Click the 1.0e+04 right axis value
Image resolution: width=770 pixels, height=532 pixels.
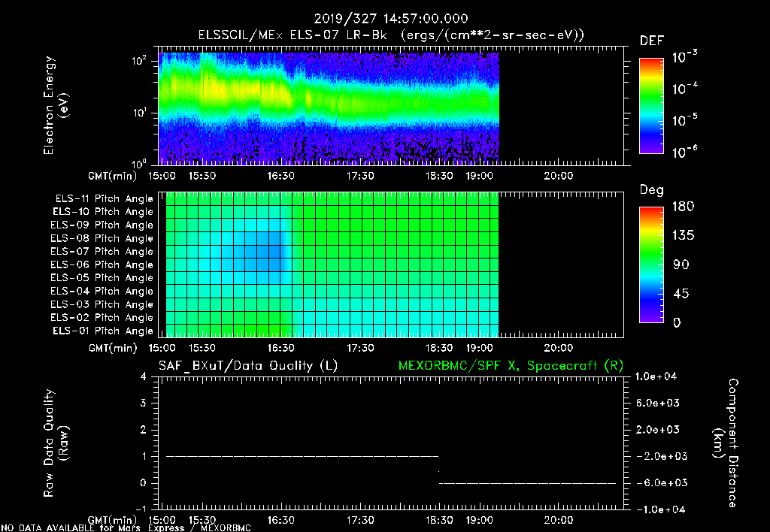(656, 376)
